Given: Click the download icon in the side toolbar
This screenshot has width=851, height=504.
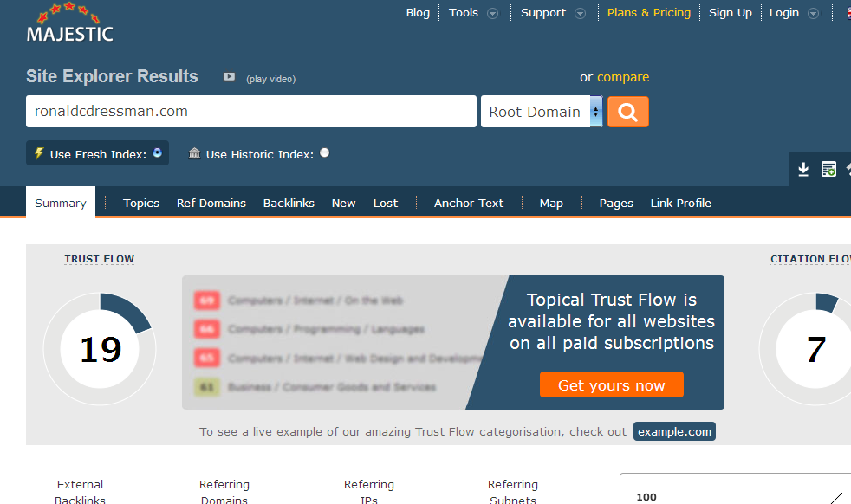Looking at the screenshot, I should [803, 169].
